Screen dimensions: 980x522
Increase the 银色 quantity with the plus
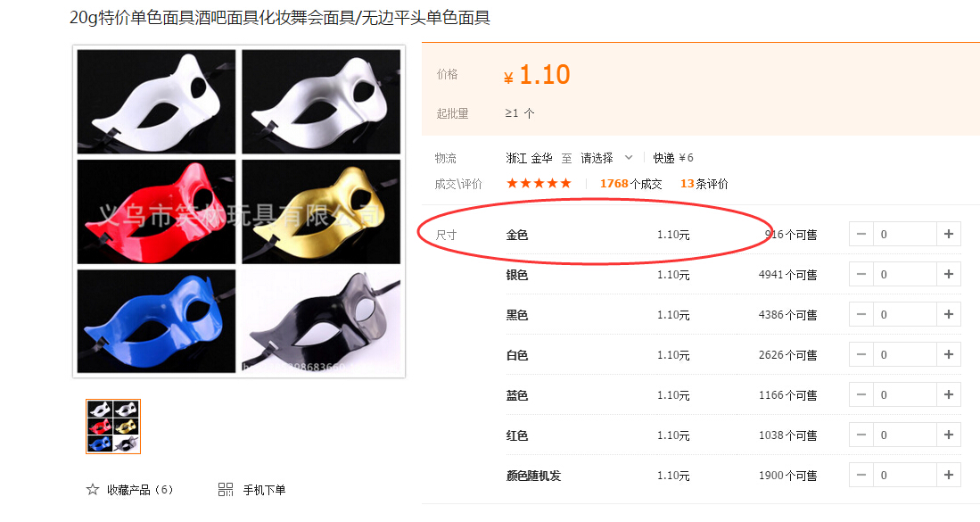pyautogui.click(x=948, y=274)
